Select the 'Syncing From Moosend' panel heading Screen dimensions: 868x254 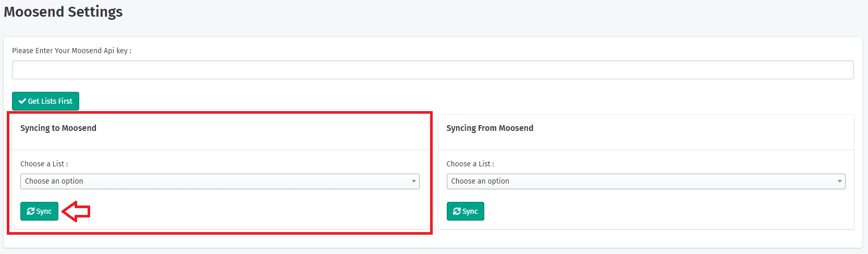click(490, 128)
